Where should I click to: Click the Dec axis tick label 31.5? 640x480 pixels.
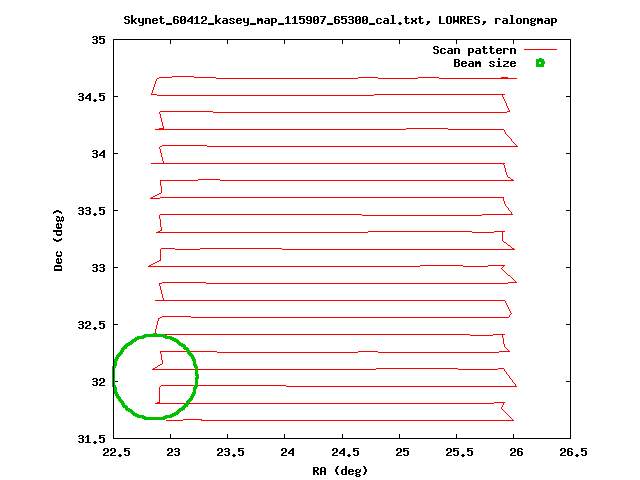pos(91,439)
